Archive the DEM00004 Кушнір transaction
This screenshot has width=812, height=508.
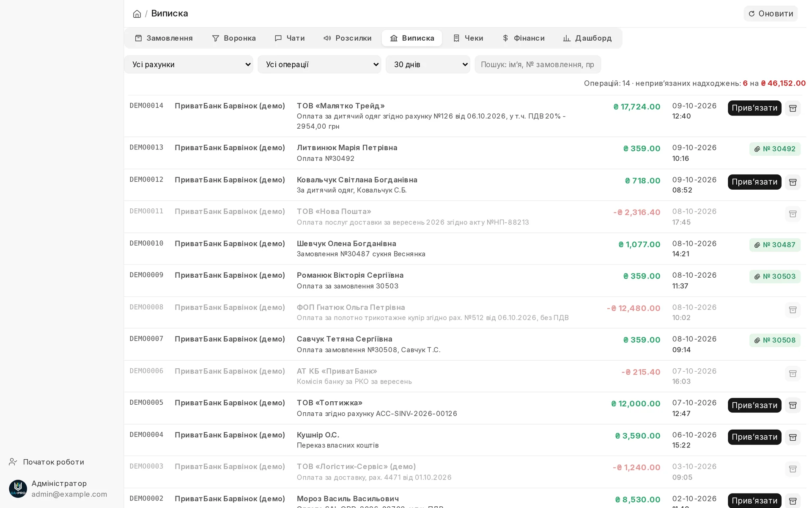coord(793,437)
